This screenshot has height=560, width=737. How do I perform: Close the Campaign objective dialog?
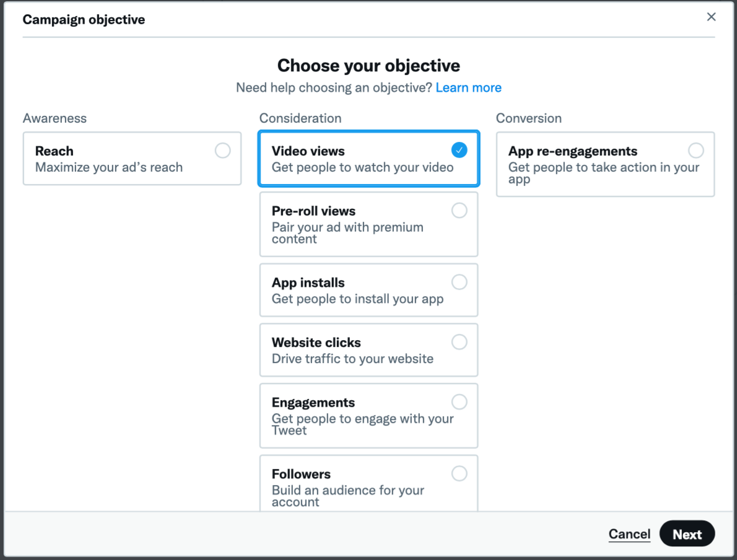(x=711, y=17)
